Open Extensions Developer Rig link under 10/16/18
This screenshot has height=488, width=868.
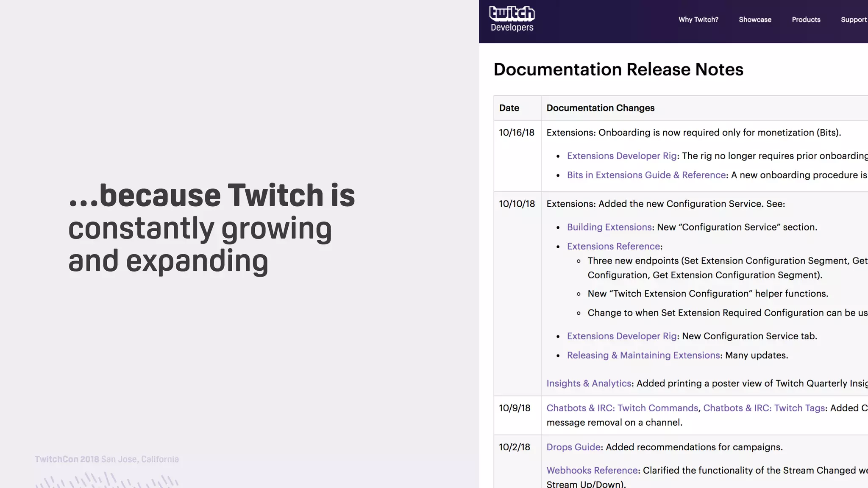pos(622,156)
